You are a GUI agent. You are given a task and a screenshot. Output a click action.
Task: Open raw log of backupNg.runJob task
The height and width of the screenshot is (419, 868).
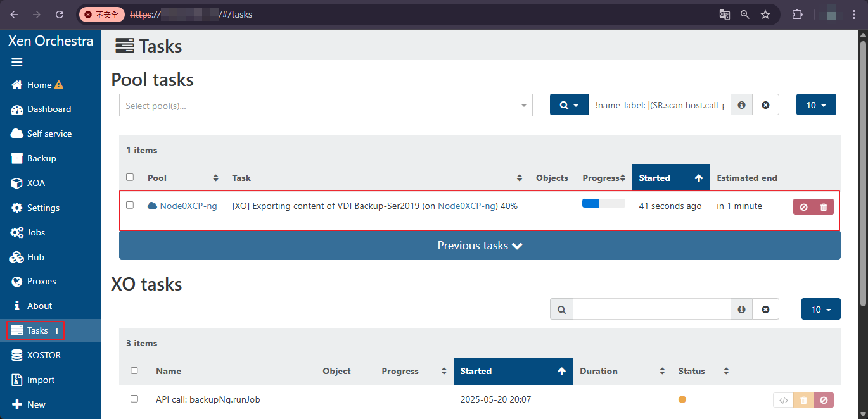pyautogui.click(x=783, y=400)
